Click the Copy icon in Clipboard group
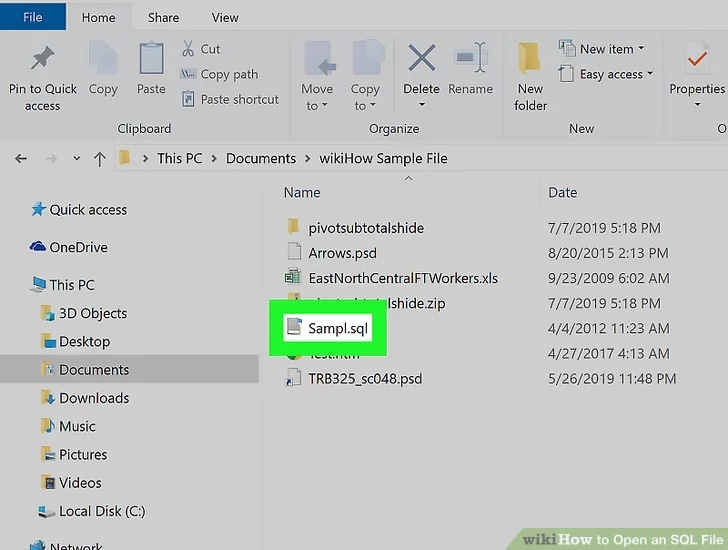 pyautogui.click(x=103, y=60)
